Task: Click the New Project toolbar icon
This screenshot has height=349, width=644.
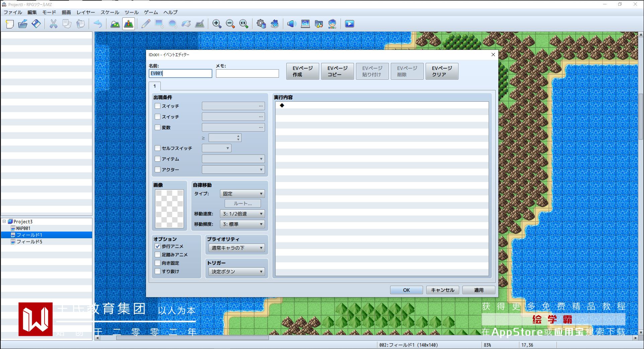Action: click(x=10, y=24)
